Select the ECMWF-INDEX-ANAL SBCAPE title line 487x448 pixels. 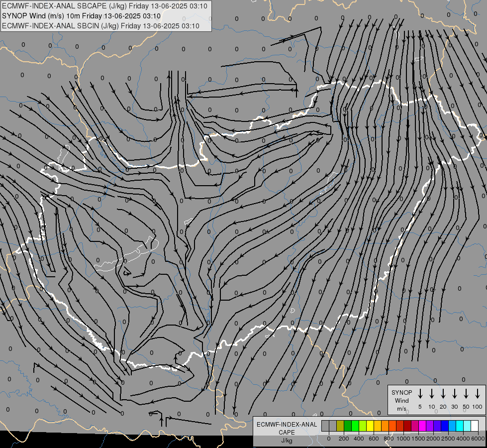pyautogui.click(x=104, y=6)
